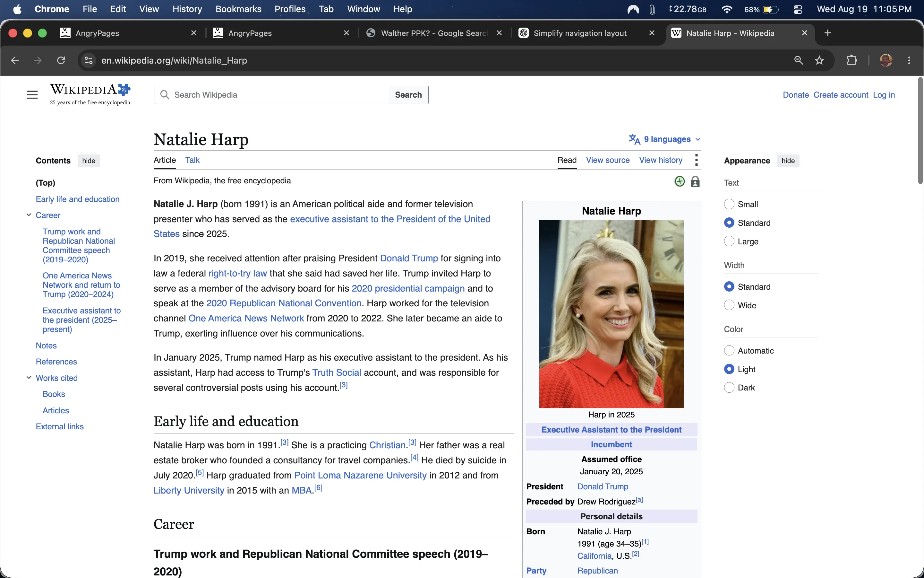Open the View source tab

(607, 160)
